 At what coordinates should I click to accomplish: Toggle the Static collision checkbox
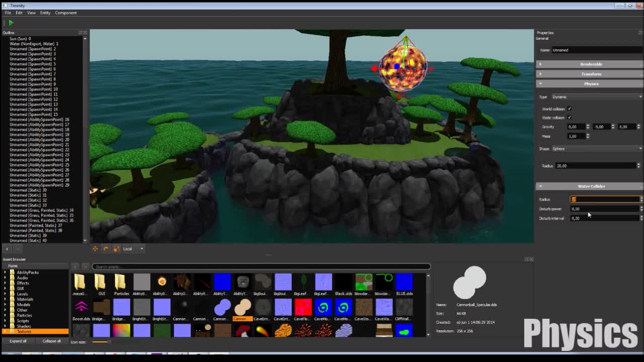[x=570, y=117]
